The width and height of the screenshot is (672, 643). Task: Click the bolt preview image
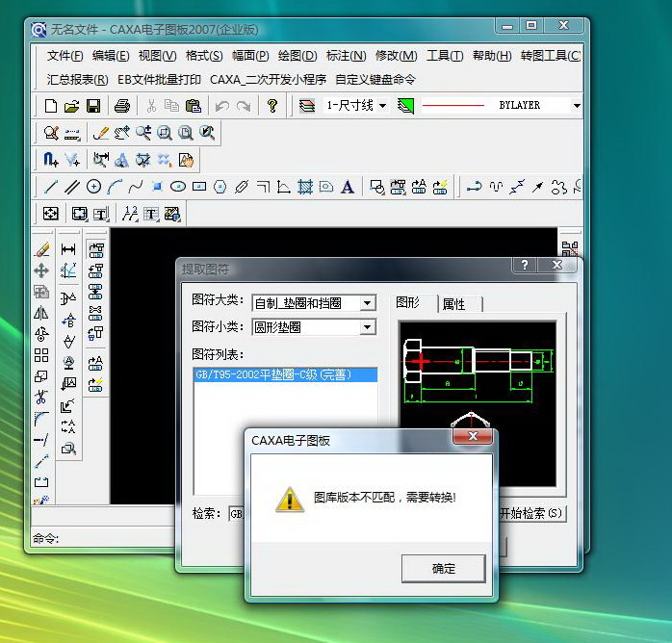coord(477,403)
